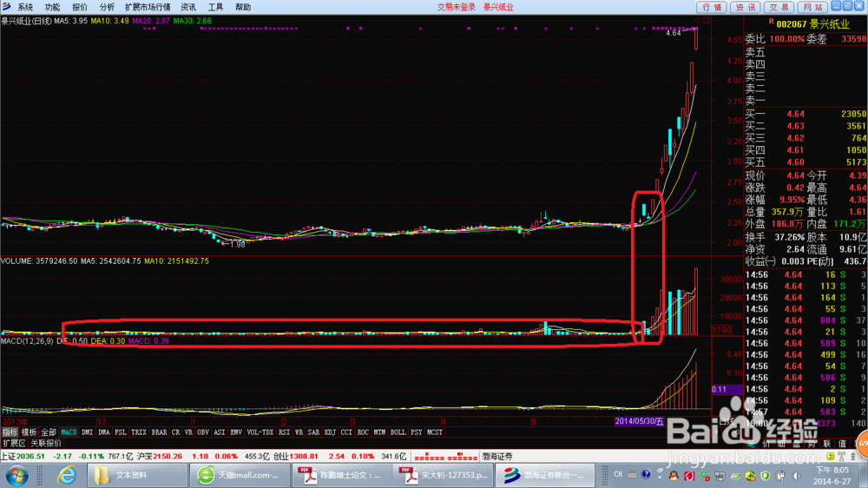Launch Internet Explorer from taskbar
The width and height of the screenshot is (868, 488).
pyautogui.click(x=67, y=475)
